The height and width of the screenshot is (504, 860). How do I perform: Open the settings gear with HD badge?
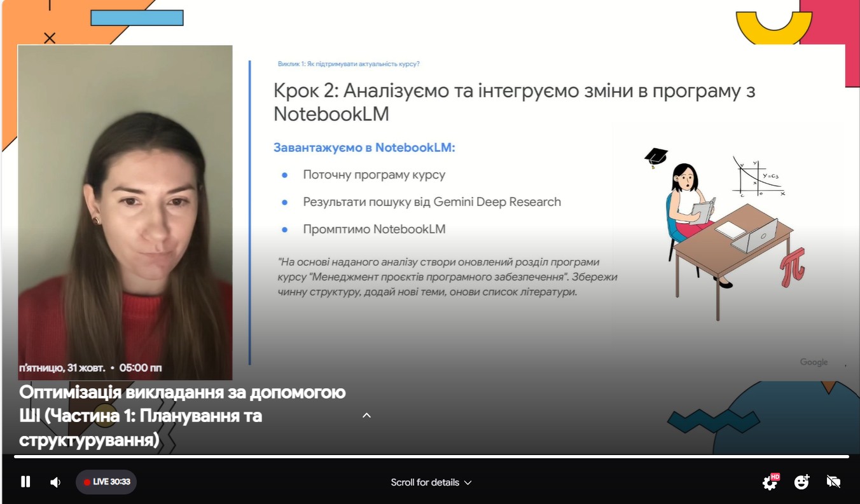pos(770,482)
